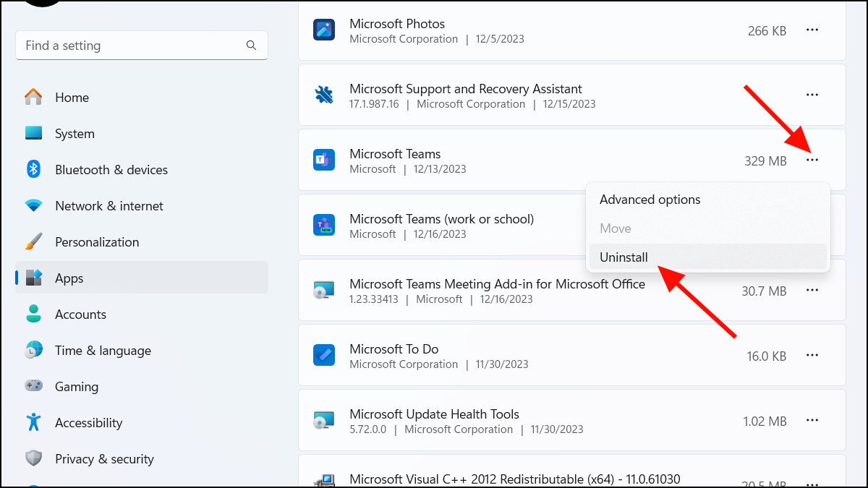The height and width of the screenshot is (488, 868).
Task: Focus the Find a setting search box
Action: tap(142, 45)
